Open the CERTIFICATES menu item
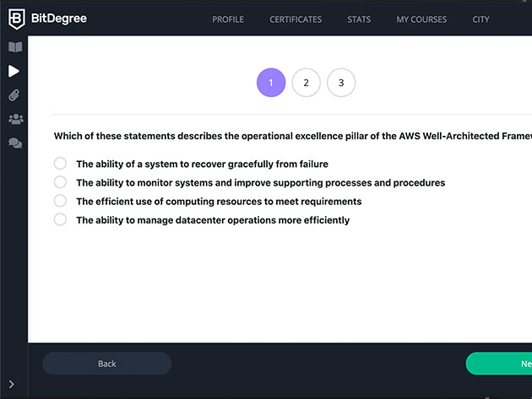Image resolution: width=532 pixels, height=399 pixels. pyautogui.click(x=296, y=19)
